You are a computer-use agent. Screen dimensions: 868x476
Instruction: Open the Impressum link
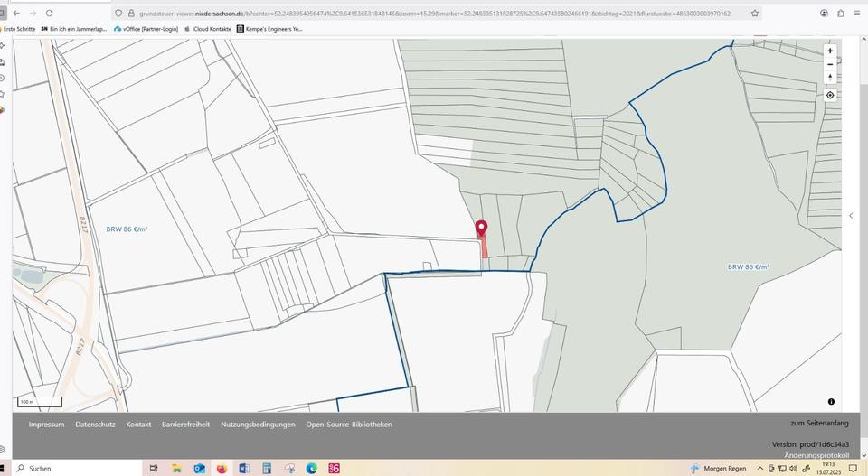46,425
